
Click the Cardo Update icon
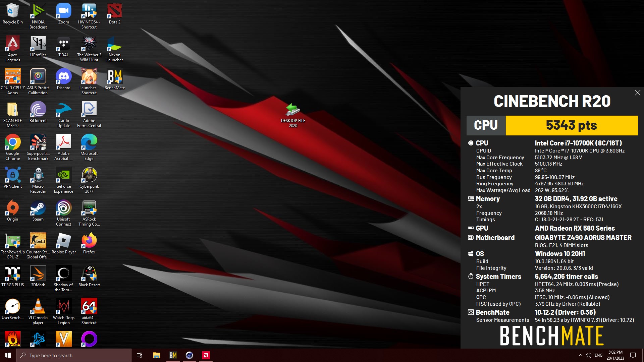click(x=64, y=115)
